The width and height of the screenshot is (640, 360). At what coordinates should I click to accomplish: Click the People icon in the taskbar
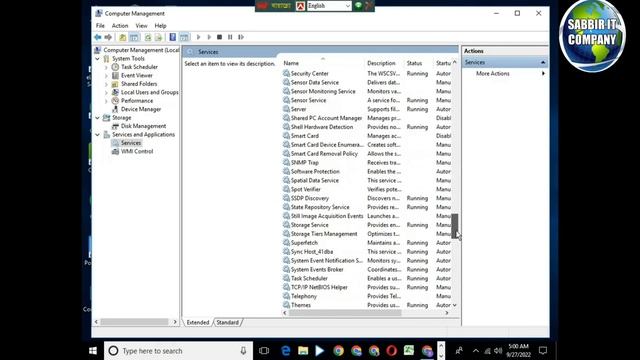[x=459, y=351]
